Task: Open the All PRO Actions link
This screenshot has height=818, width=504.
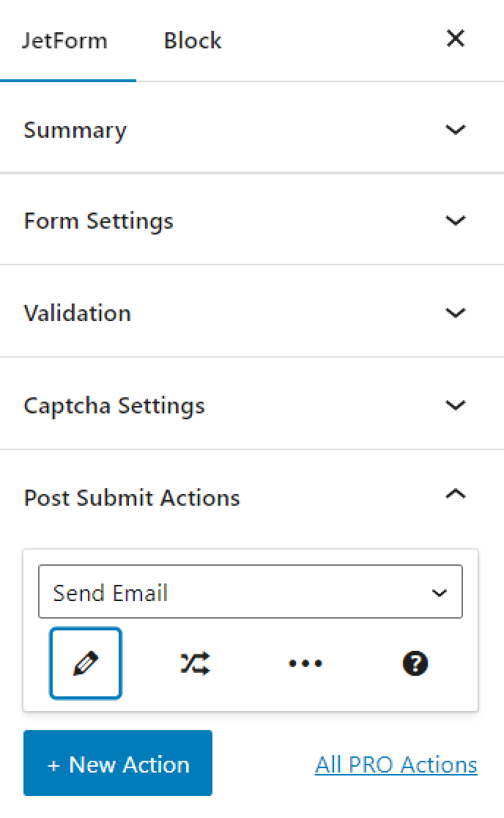Action: 396,764
